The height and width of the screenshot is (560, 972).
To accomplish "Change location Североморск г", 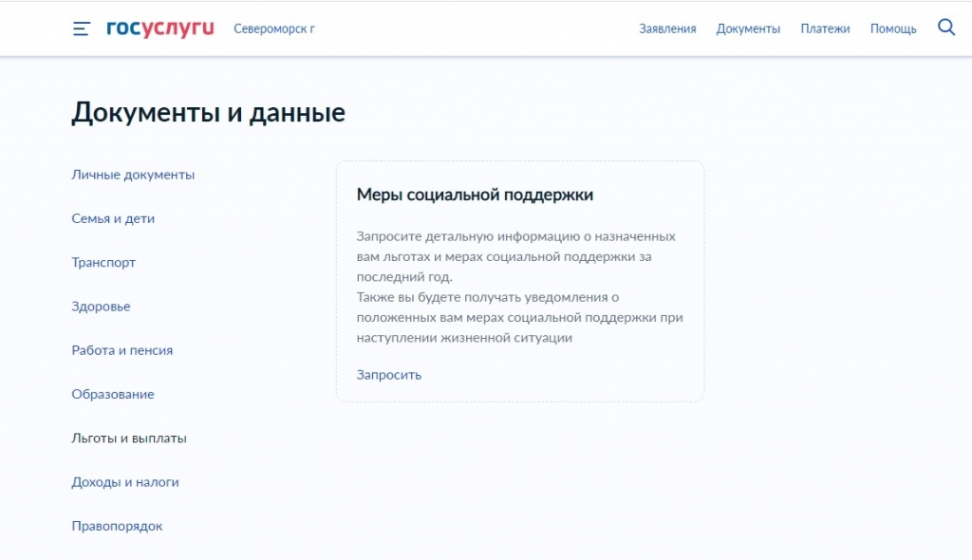I will [274, 29].
